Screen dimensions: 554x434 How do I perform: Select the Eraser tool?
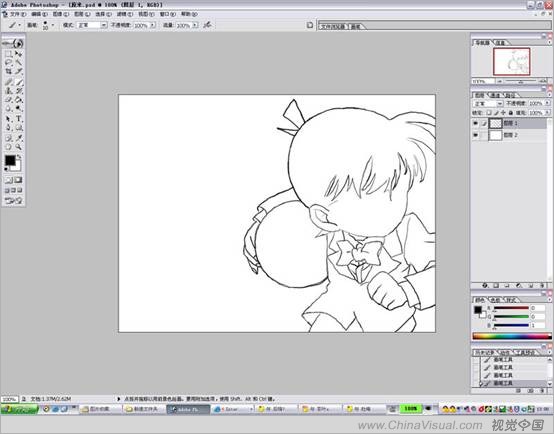pos(8,100)
